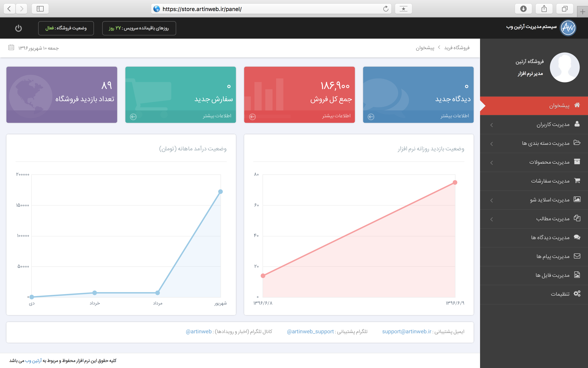Screen dimensions: 588x368
Task: Click the speech bubbles icon for مدیریت دیدگاه ها
Action: [577, 237]
